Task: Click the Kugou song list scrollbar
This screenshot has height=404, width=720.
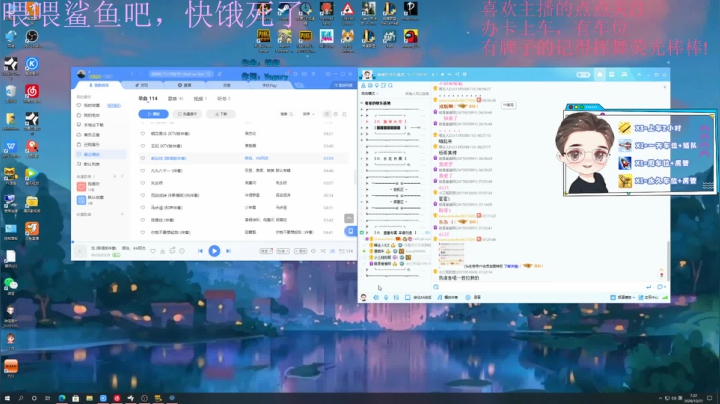Action: coord(355,177)
